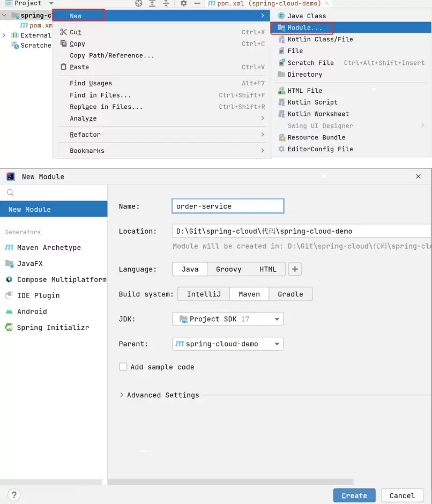This screenshot has width=432, height=504.
Task: Click the EditorConfig File gear icon
Action: click(x=281, y=149)
